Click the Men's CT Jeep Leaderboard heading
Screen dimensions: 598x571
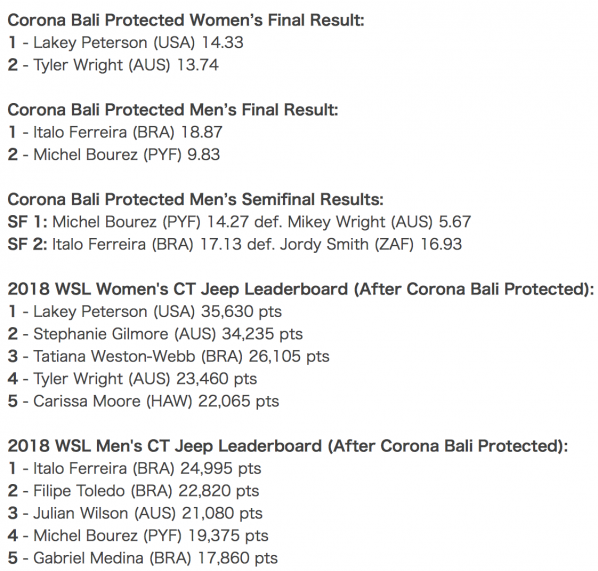click(x=288, y=446)
